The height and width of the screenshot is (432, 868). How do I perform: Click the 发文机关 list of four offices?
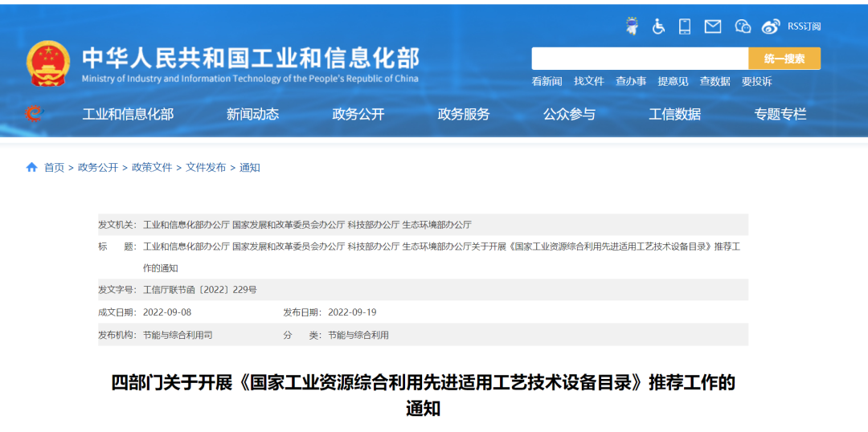point(307,225)
